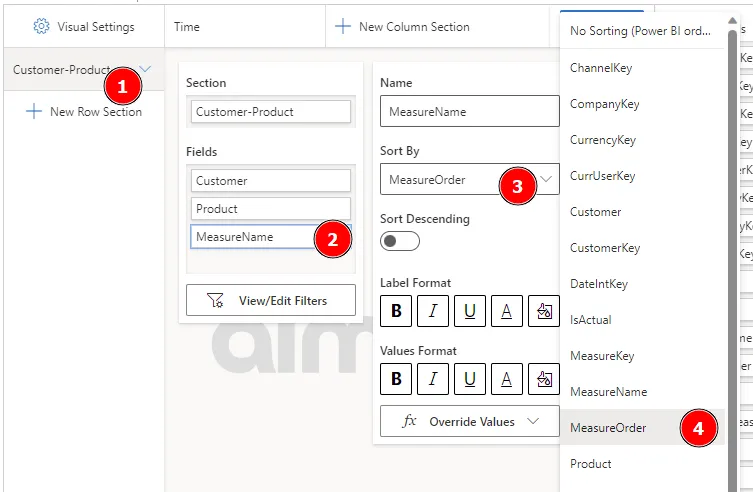753x492 pixels.
Task: Click fill color icon under Label Format
Action: [x=543, y=311]
